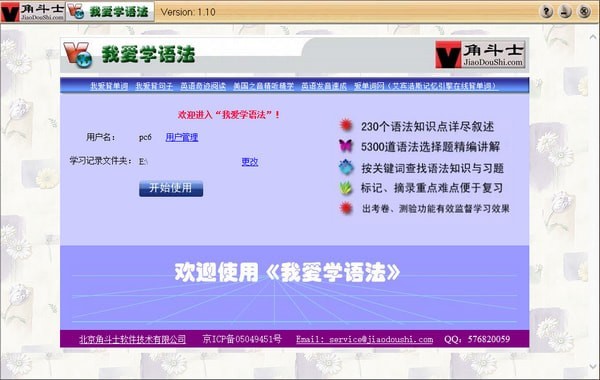Close the app with the round X icon

(584, 11)
